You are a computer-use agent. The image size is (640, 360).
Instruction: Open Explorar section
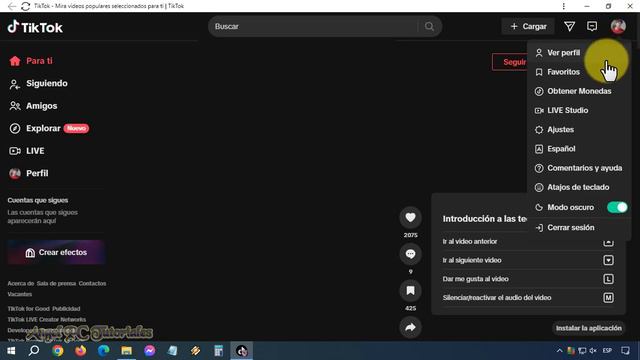tap(49, 129)
